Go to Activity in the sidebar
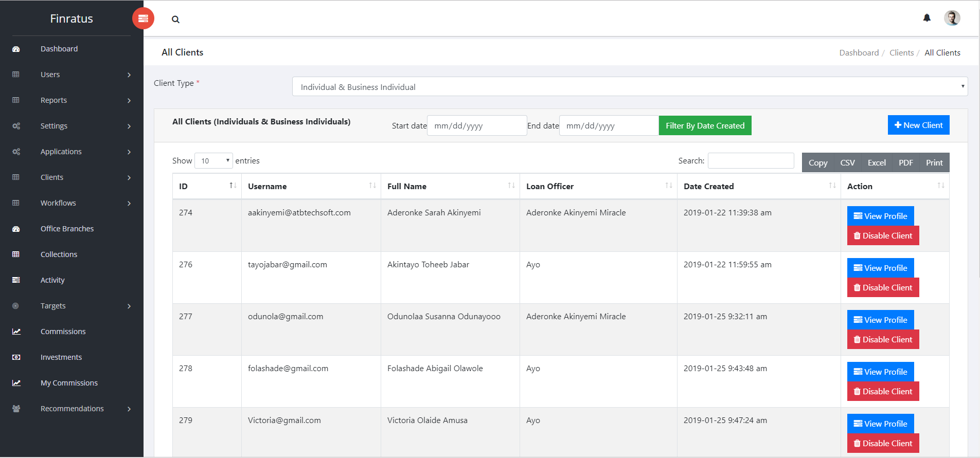 (x=52, y=280)
